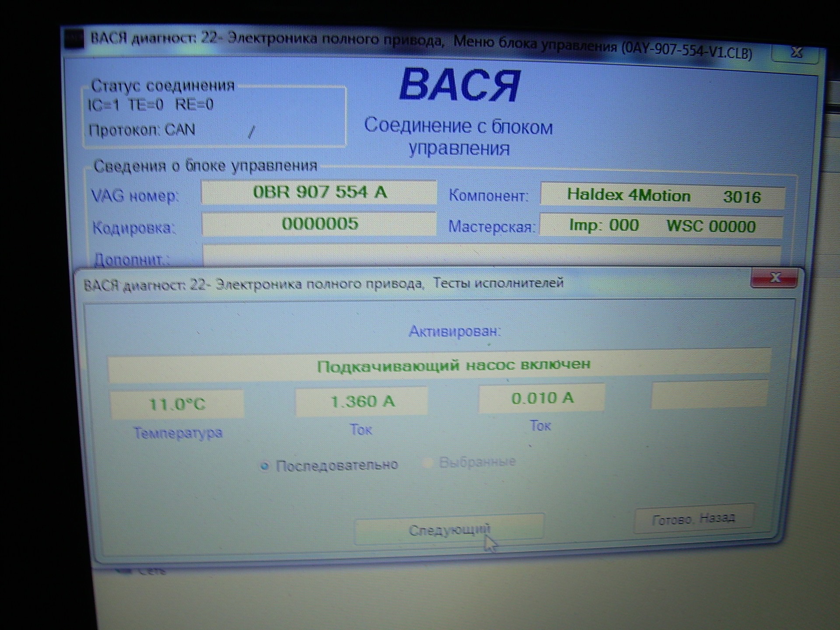This screenshot has width=840, height=630.
Task: Click the Готово, Назад button
Action: click(x=693, y=519)
